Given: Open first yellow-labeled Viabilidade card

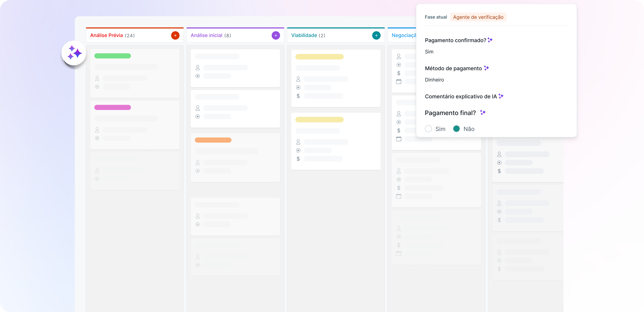Looking at the screenshot, I should [x=336, y=78].
